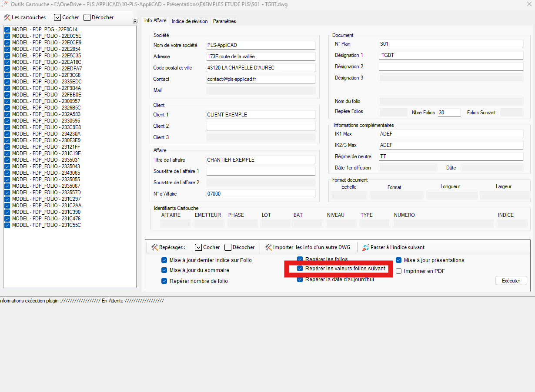Enable the Imprimer en PDF checkbox
The height and width of the screenshot is (392, 535).
point(398,271)
